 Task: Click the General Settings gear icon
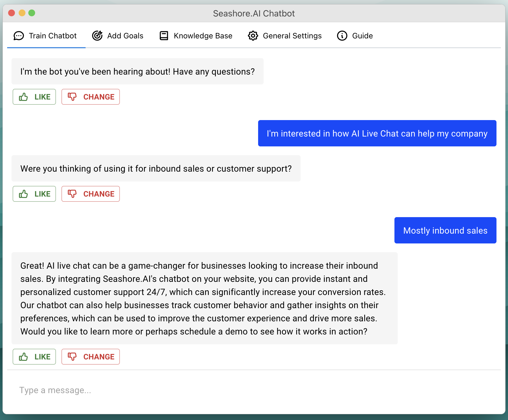click(x=253, y=36)
